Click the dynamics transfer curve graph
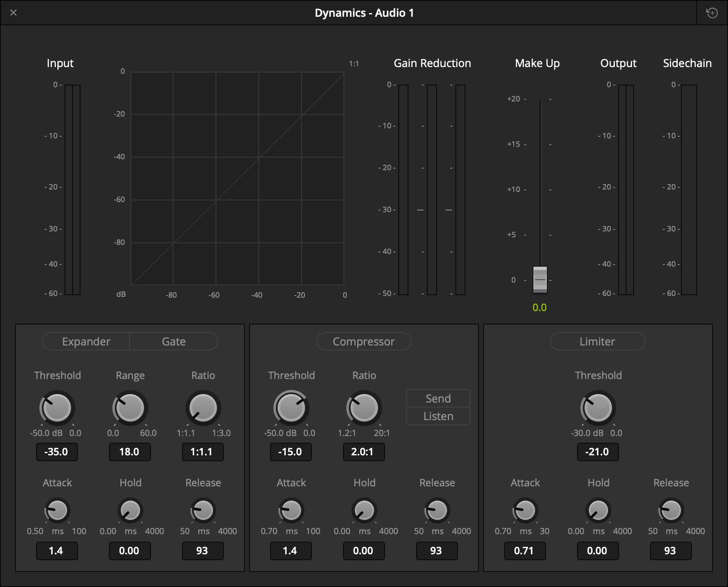 [237, 179]
